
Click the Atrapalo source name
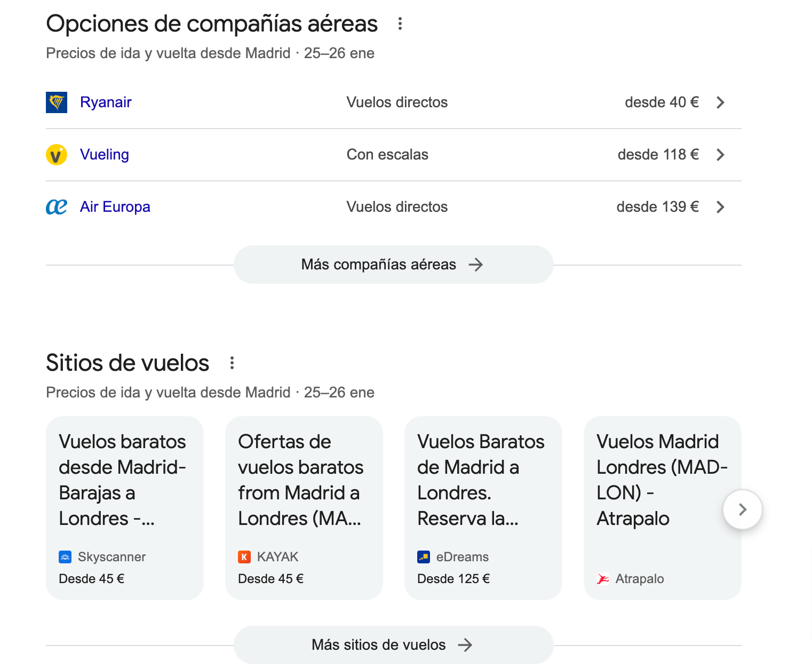coord(640,579)
